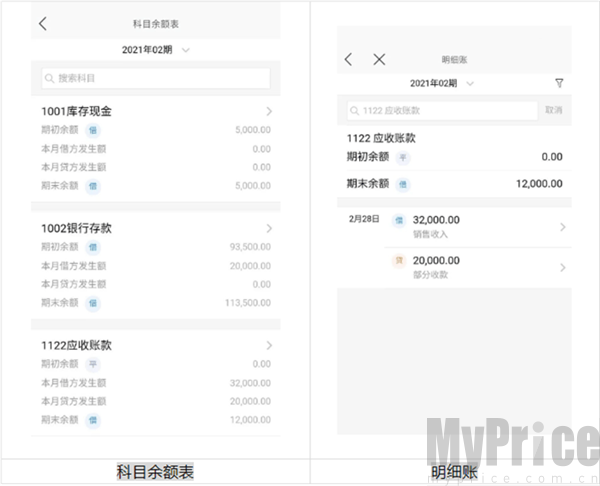600x486 pixels.
Task: Click the 销售收入 entry description
Action: (x=430, y=234)
